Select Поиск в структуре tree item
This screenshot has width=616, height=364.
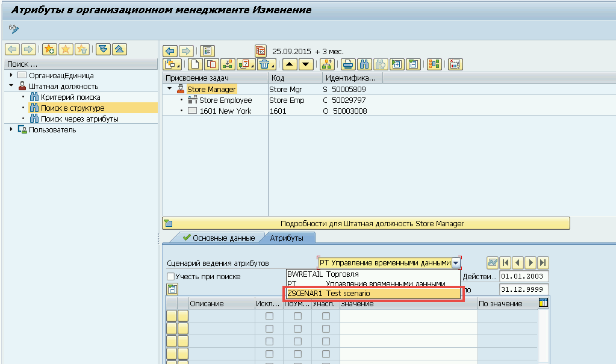click(x=73, y=108)
